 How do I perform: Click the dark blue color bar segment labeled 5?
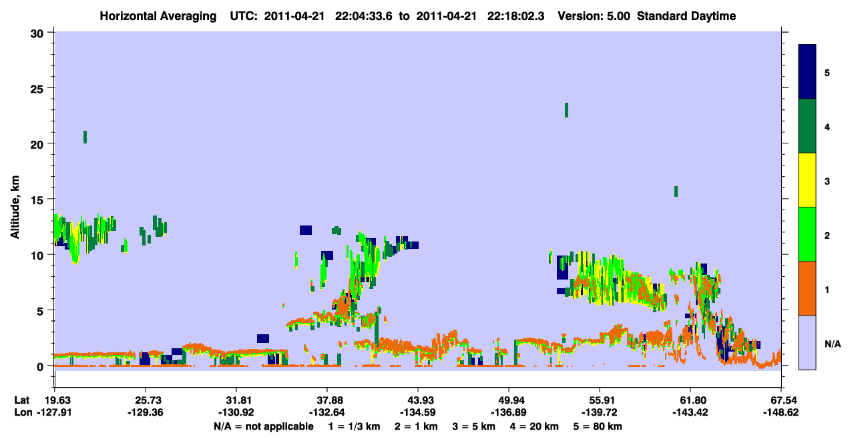coord(807,72)
